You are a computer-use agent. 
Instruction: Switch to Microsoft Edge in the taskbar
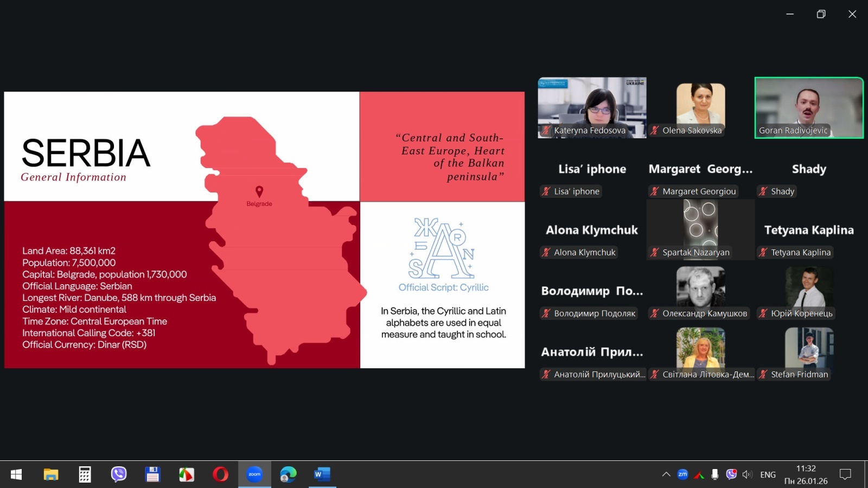click(288, 474)
